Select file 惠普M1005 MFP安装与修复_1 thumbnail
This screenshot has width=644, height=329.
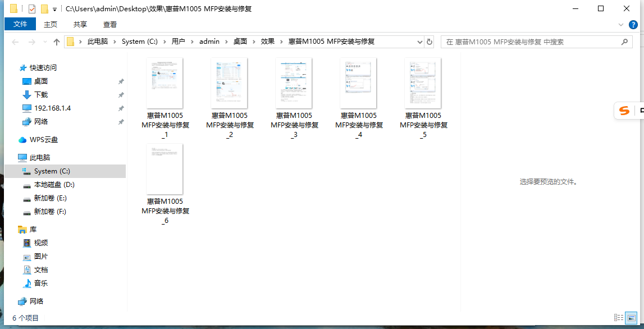tap(165, 83)
